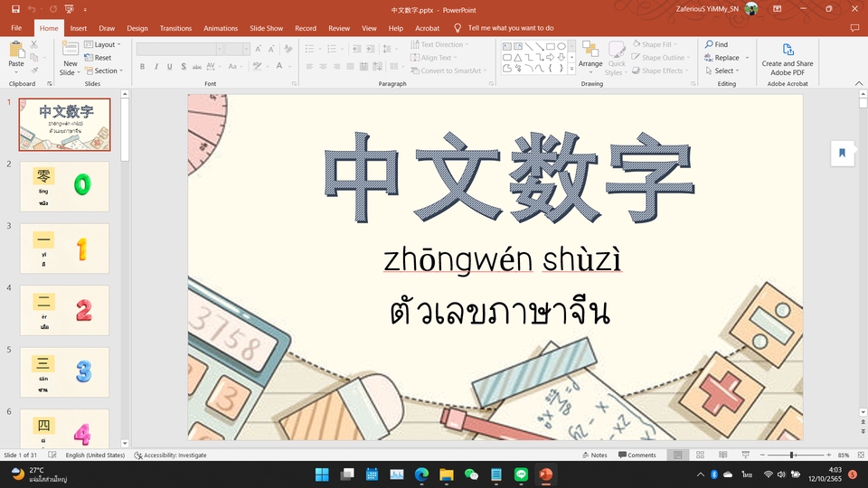The image size is (868, 488).
Task: Click Create and Share Adobe PDF
Action: pyautogui.click(x=788, y=60)
